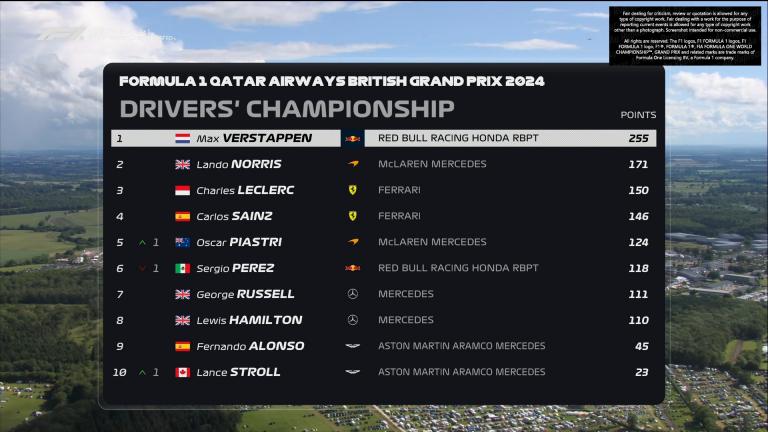768x432 pixels.
Task: Click the Aston Martin wings in Alonso's row
Action: [353, 346]
